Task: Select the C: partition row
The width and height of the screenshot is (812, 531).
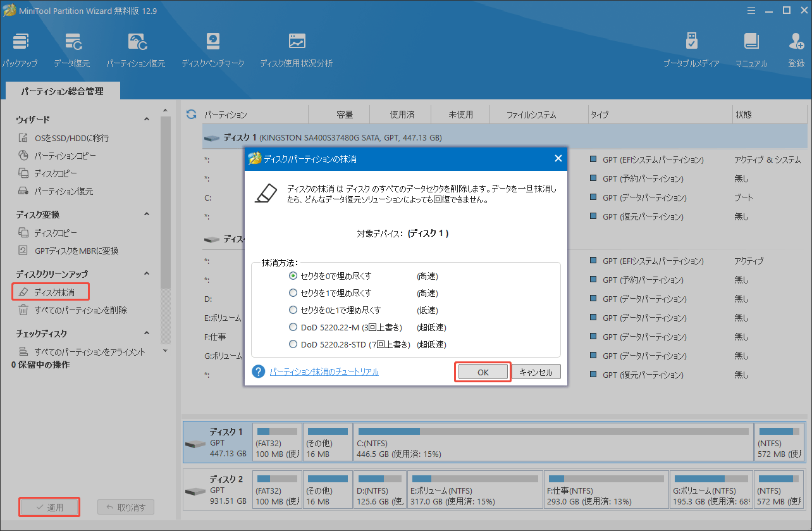Action: (x=504, y=197)
